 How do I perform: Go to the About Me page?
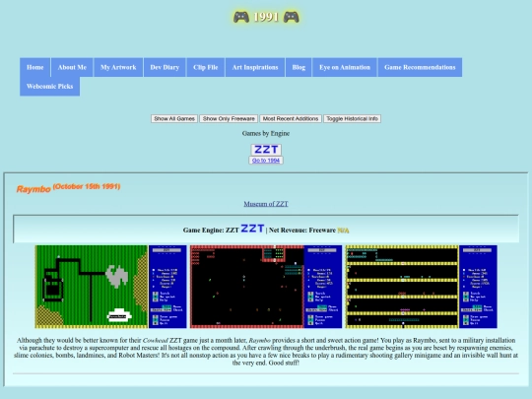click(72, 67)
